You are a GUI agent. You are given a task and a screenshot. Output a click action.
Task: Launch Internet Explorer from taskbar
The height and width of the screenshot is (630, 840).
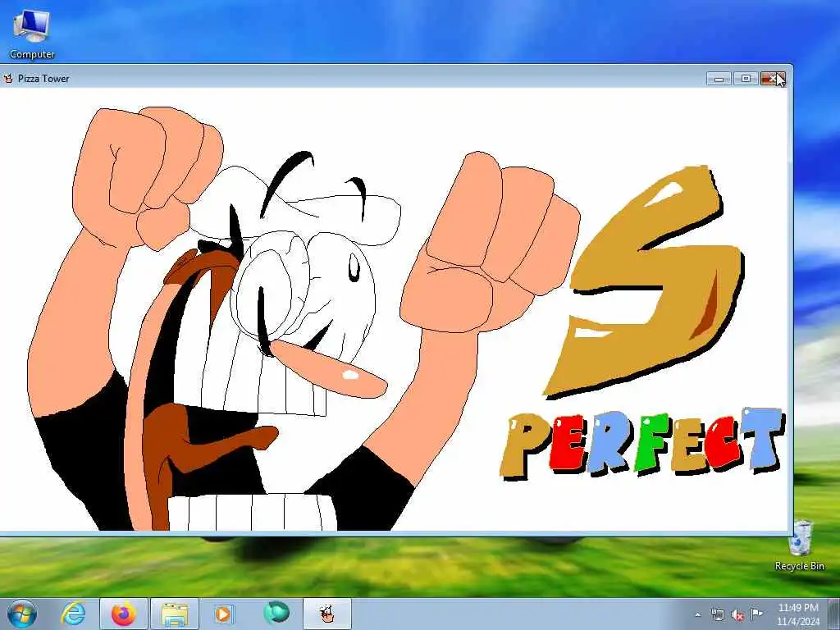pyautogui.click(x=73, y=614)
